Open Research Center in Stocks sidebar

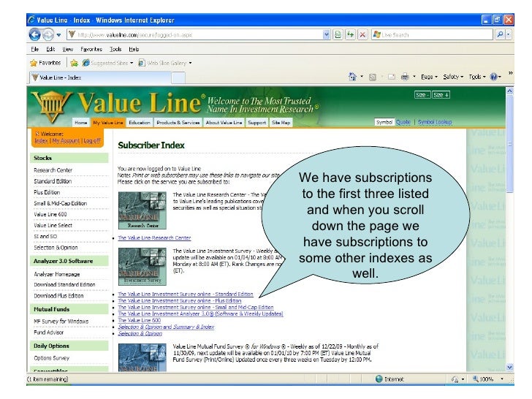tap(53, 170)
